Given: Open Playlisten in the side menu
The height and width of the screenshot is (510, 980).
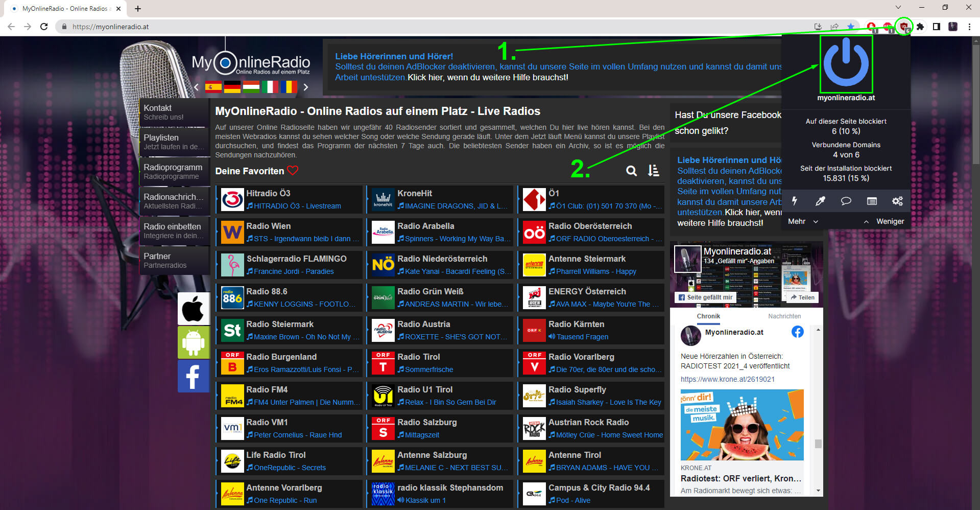Looking at the screenshot, I should 174,142.
